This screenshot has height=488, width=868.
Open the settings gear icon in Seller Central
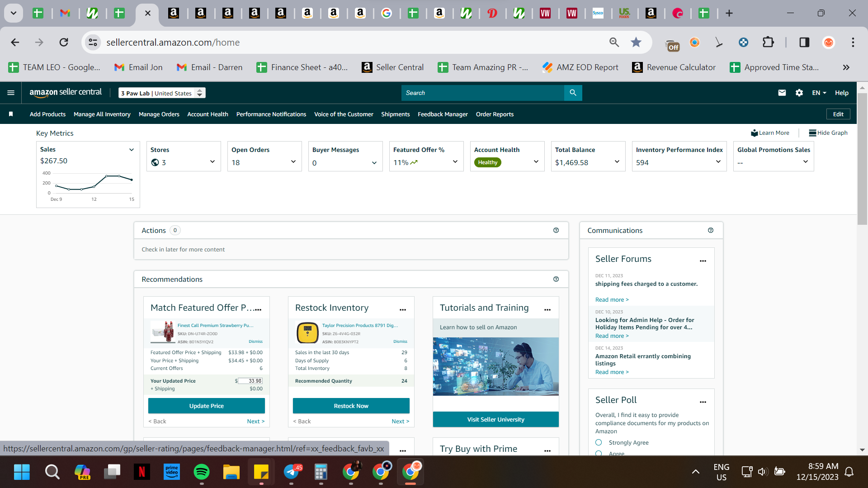[799, 93]
